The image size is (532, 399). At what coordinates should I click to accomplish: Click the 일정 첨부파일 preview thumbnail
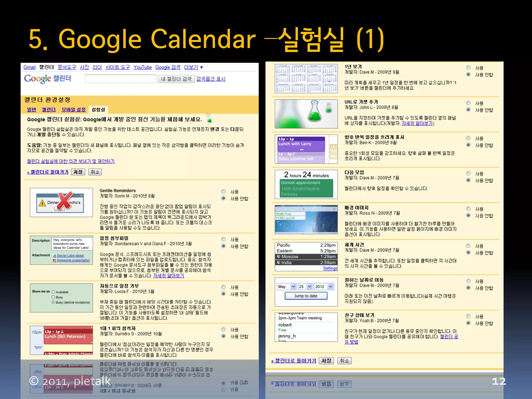click(x=61, y=250)
